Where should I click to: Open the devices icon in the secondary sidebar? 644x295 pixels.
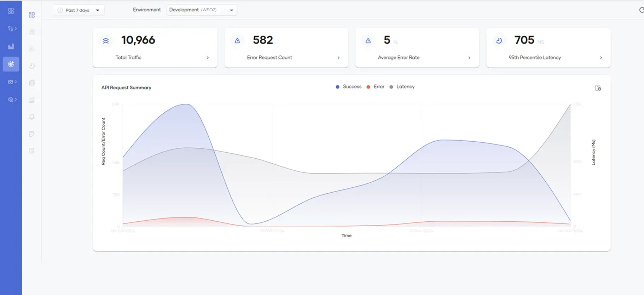32,100
